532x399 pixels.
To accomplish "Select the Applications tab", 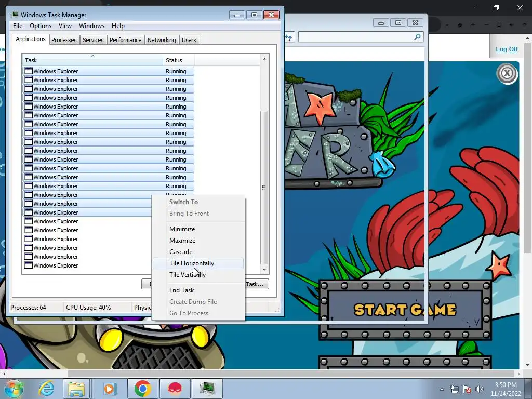I will [x=31, y=39].
